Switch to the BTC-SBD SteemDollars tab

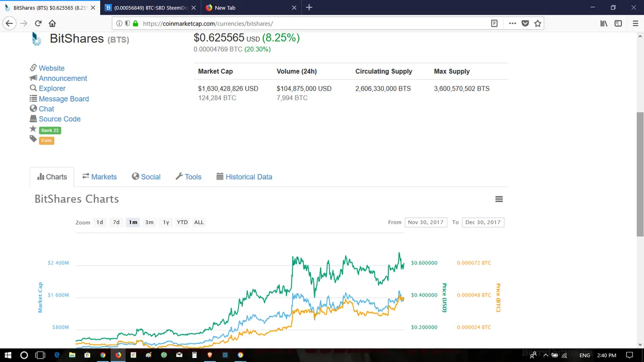(151, 8)
